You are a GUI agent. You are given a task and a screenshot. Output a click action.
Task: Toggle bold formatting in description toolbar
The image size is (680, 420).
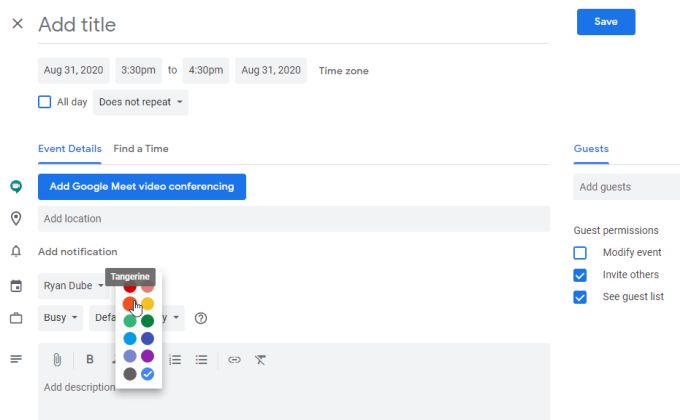pos(90,359)
